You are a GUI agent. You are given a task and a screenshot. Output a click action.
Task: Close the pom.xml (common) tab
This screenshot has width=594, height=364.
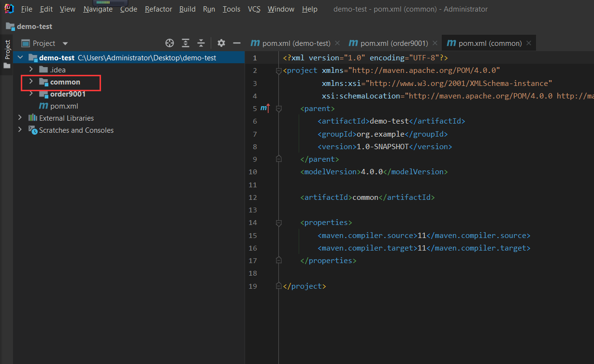(x=529, y=43)
